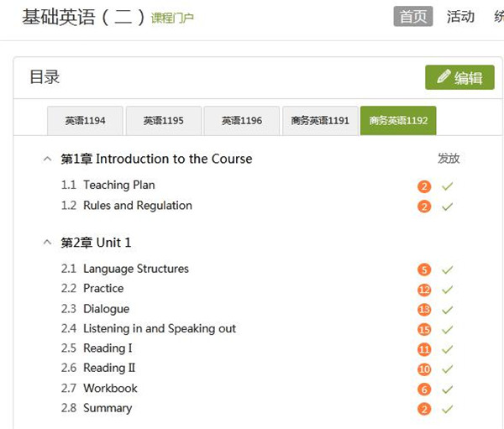Toggle the release checkmark for Summary
This screenshot has height=429, width=504.
point(448,409)
